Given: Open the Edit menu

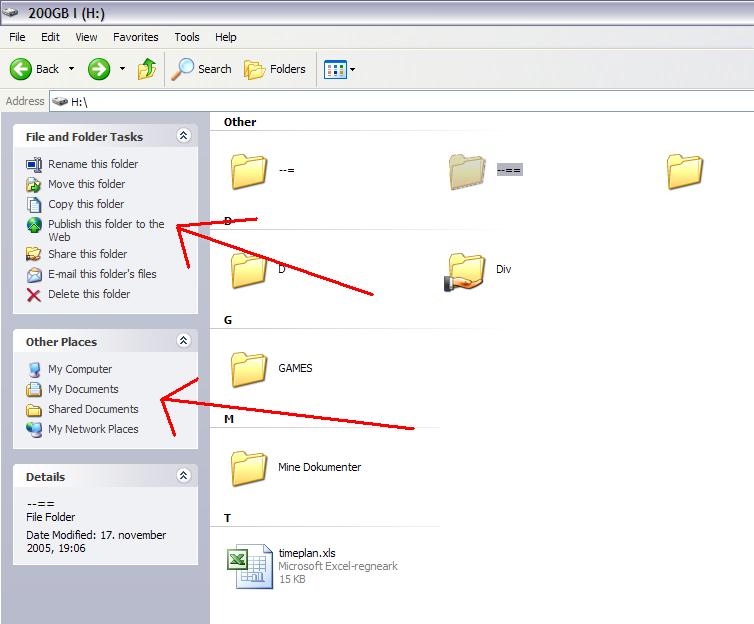Looking at the screenshot, I should [x=50, y=37].
